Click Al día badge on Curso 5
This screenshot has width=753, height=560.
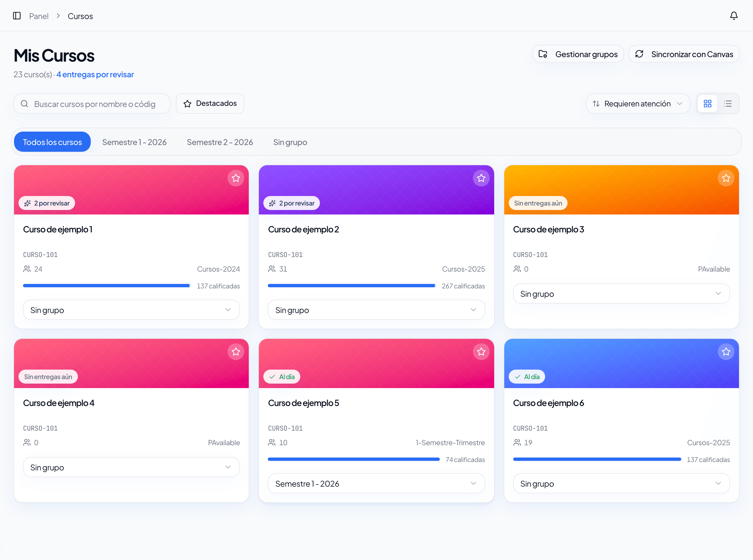click(282, 377)
